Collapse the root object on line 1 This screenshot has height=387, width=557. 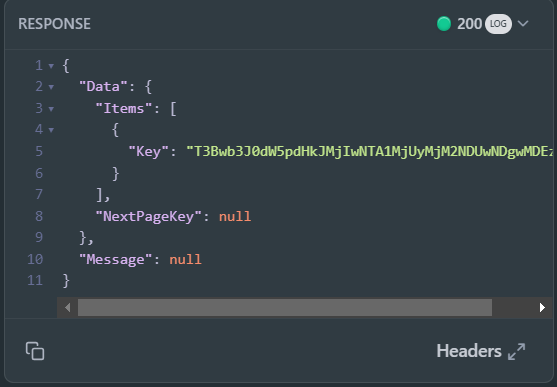click(51, 66)
